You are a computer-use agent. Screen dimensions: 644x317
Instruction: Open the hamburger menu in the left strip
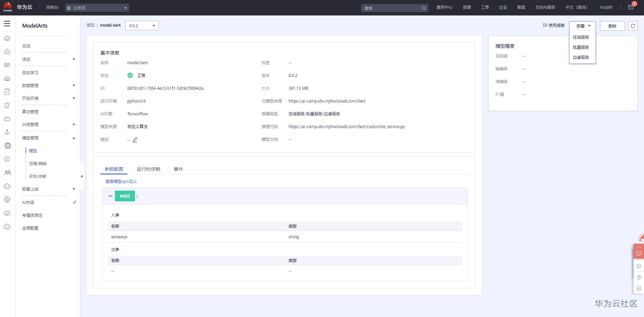[7, 24]
